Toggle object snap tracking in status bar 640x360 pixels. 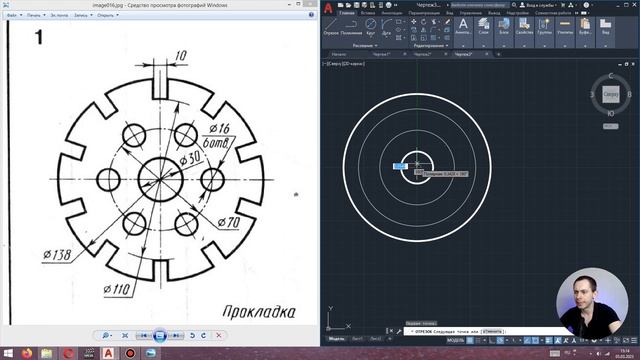click(527, 340)
